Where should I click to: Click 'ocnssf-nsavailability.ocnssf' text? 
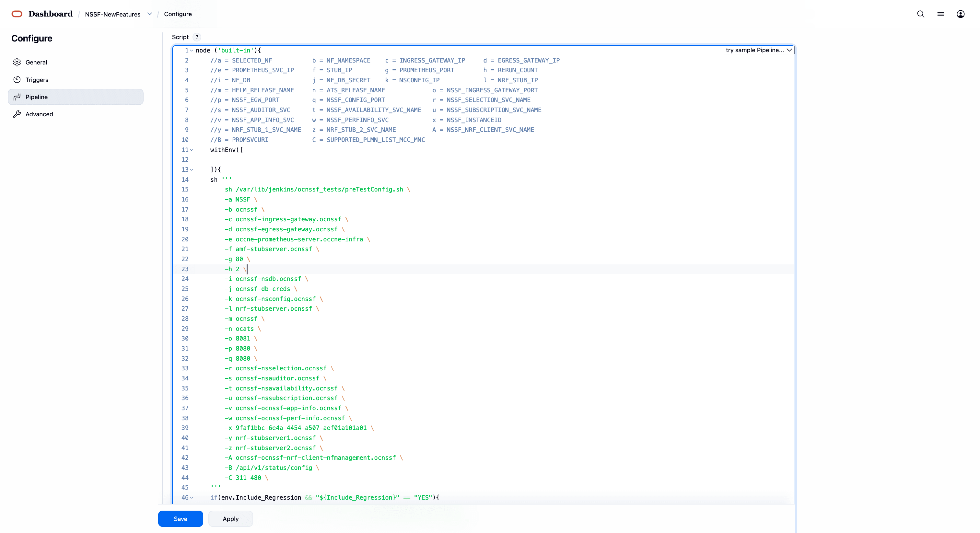point(286,388)
